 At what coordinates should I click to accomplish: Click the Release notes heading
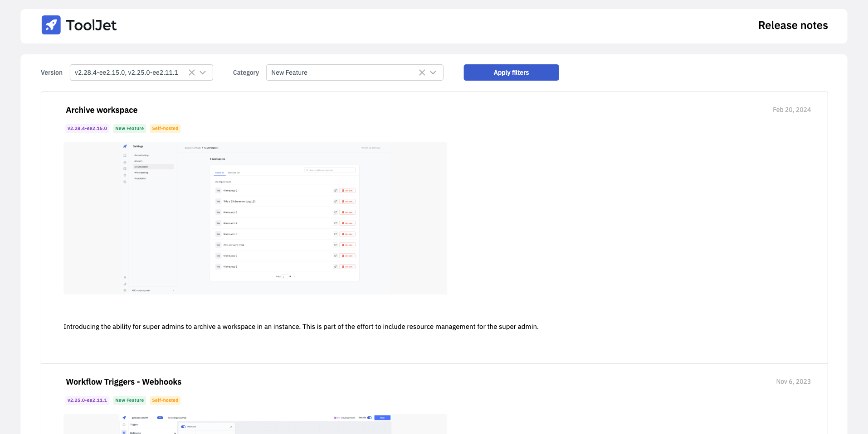click(793, 25)
